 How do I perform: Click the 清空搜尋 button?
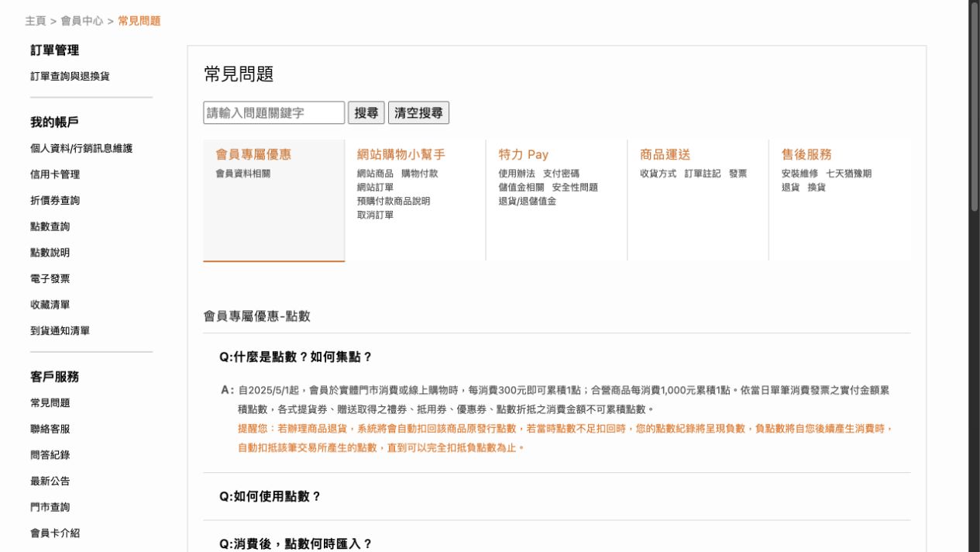418,113
